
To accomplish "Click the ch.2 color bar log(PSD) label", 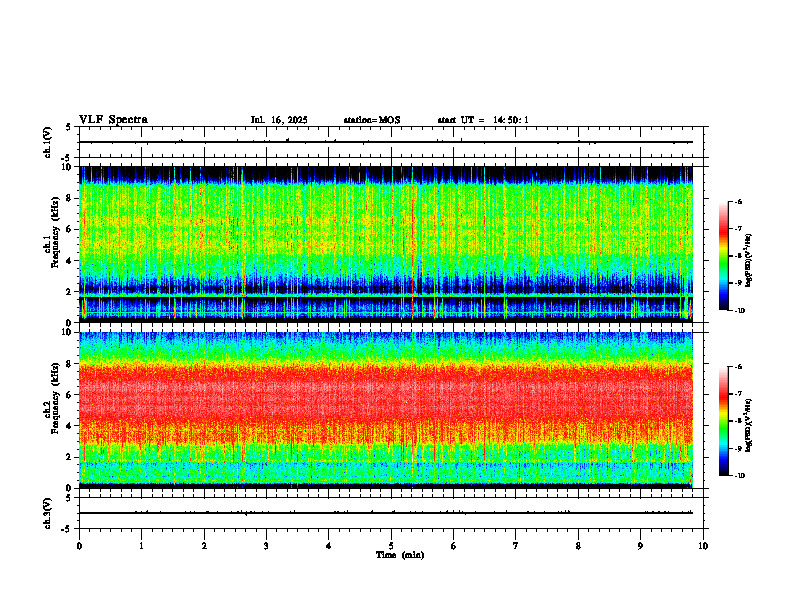I will pyautogui.click(x=749, y=425).
